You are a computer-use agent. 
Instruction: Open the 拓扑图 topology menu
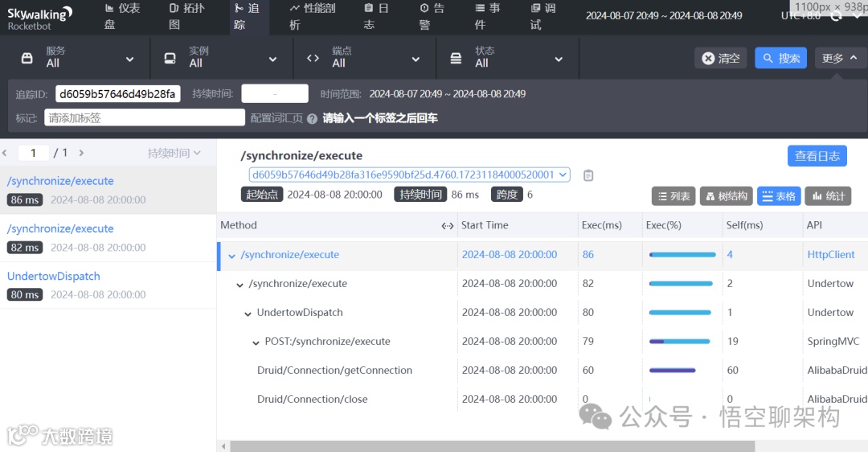(x=186, y=16)
